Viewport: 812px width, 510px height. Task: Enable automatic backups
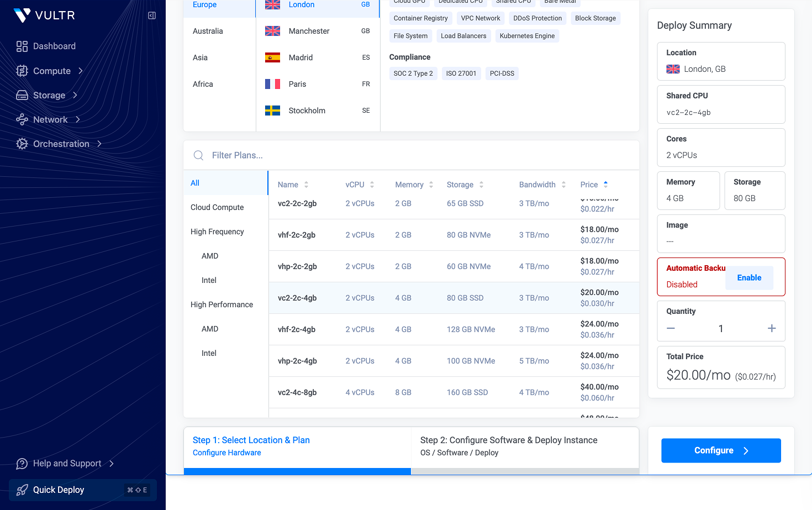(749, 277)
